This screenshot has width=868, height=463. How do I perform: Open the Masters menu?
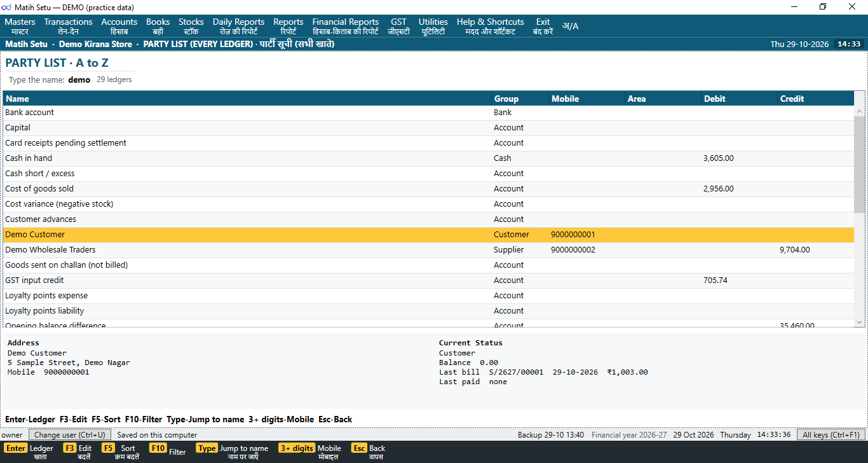[x=20, y=26]
